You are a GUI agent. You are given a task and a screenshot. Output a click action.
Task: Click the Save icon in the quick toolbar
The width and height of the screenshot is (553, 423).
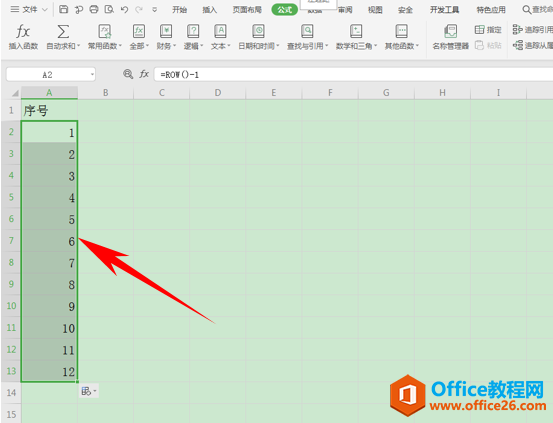[63, 10]
